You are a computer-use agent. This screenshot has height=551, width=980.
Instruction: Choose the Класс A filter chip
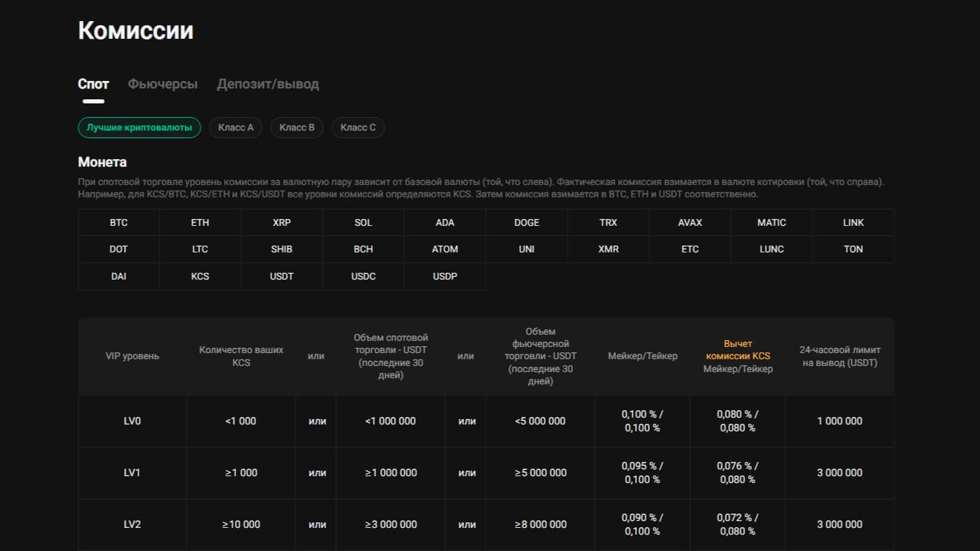click(x=235, y=128)
